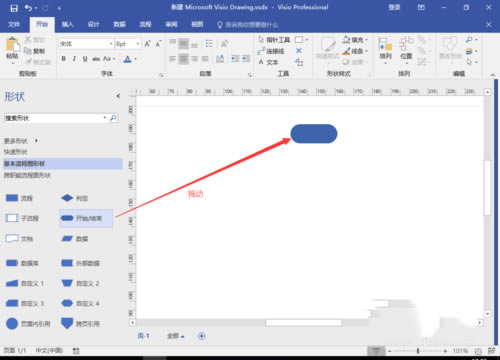Collapse the Shapes pane with arrow
This screenshot has height=360, width=500.
(x=118, y=96)
